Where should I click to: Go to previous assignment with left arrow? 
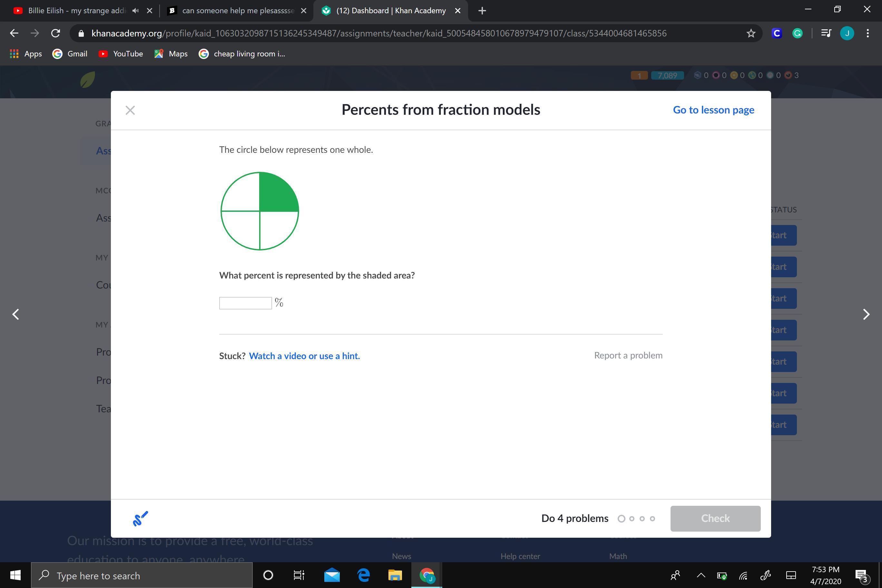16,314
